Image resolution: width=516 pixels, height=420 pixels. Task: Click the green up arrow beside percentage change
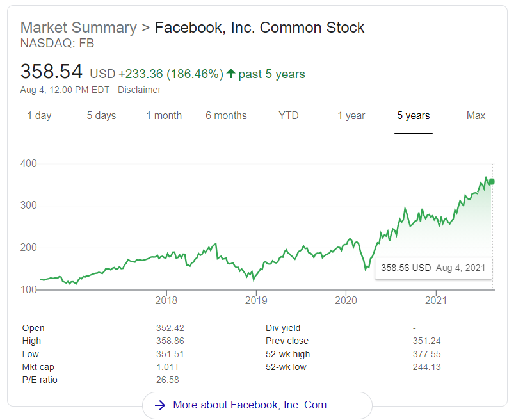pos(230,74)
